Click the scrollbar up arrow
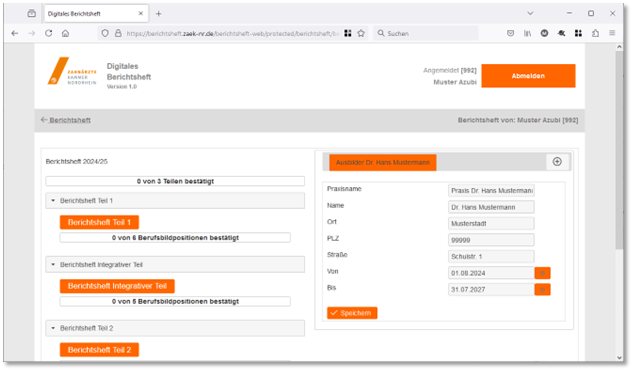The height and width of the screenshot is (371, 633). [x=619, y=47]
